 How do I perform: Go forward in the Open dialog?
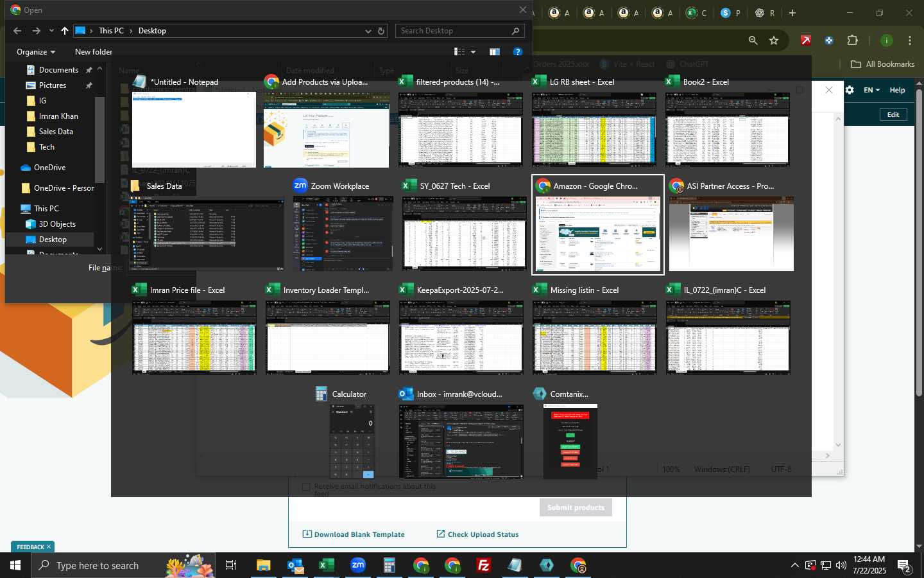click(36, 31)
